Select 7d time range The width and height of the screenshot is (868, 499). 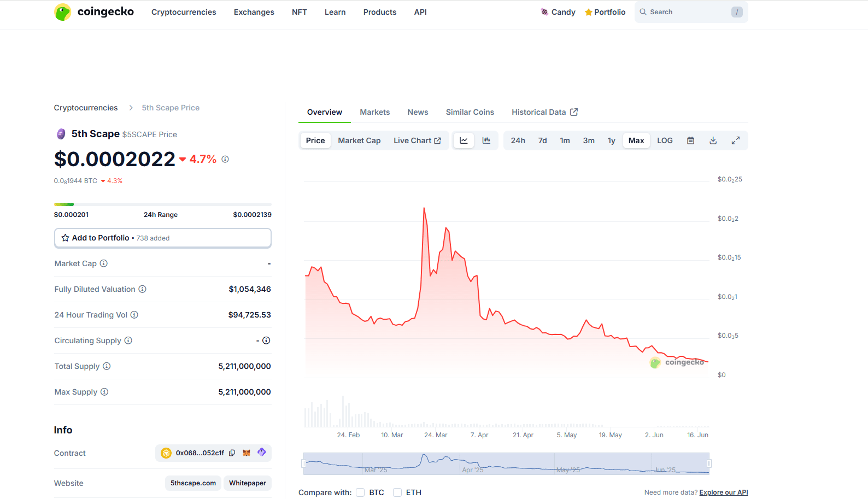tap(543, 140)
